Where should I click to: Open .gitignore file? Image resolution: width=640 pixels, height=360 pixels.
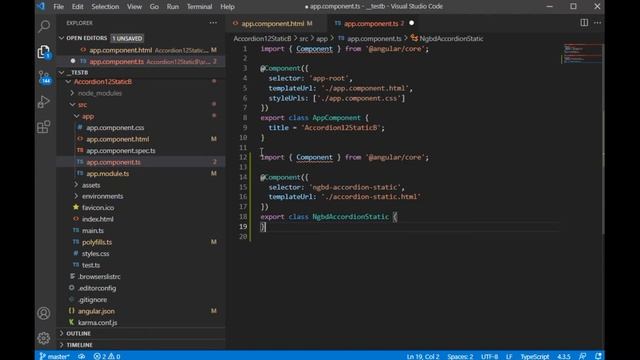(93, 300)
